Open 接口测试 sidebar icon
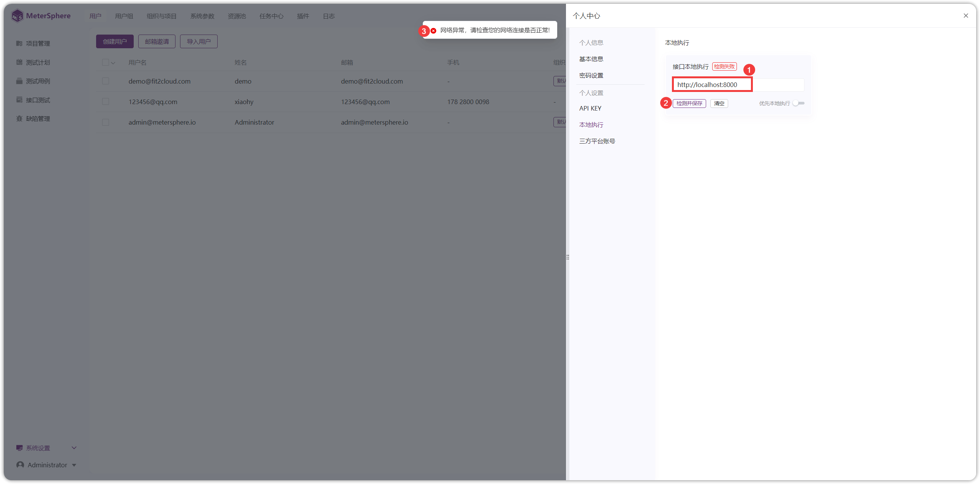The image size is (980, 484). pyautogui.click(x=19, y=100)
